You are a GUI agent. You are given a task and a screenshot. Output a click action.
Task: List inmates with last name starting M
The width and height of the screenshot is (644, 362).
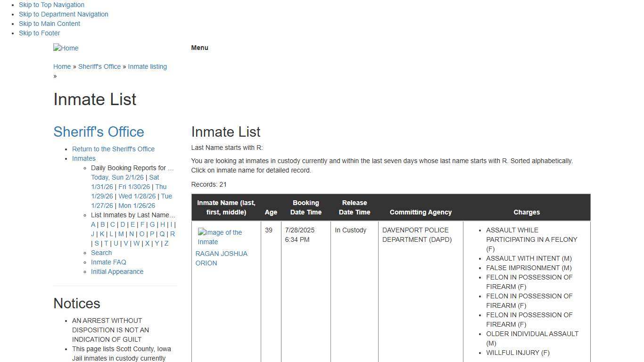[x=121, y=234]
